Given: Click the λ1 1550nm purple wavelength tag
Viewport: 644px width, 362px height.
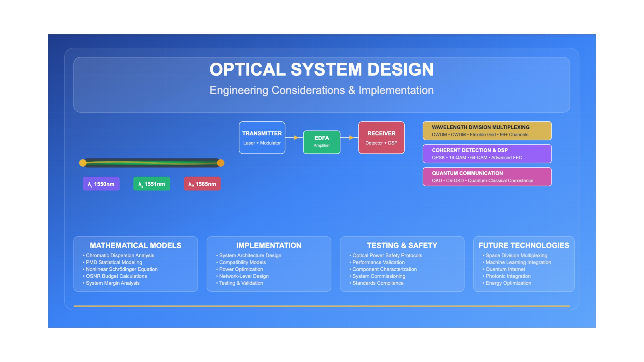Looking at the screenshot, I should (x=101, y=184).
